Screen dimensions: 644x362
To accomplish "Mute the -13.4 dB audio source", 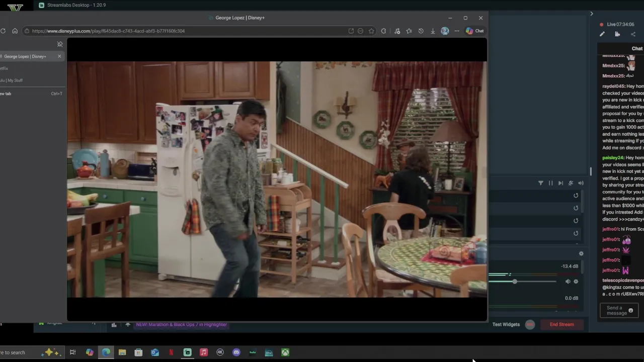I will point(568,282).
